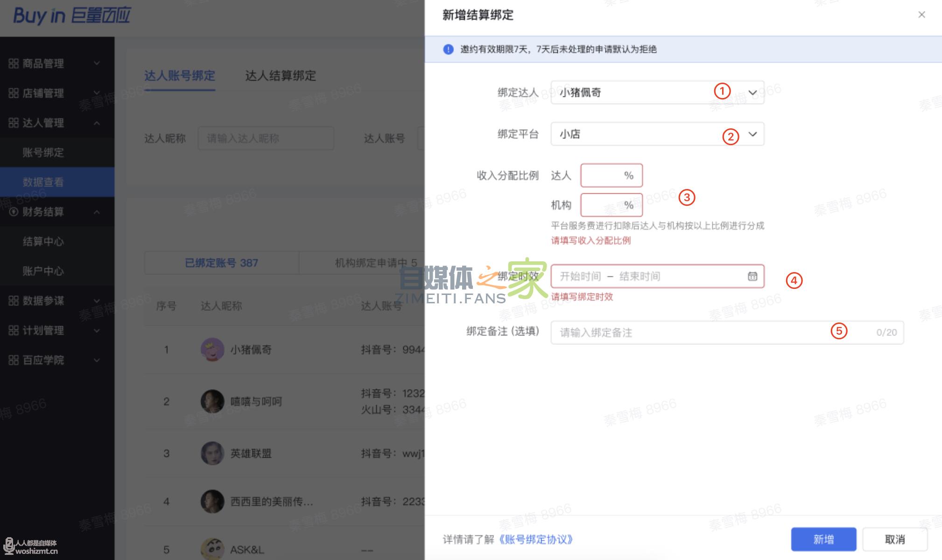Click the Buy in 巨量百应 logo
The image size is (942, 560).
[x=71, y=16]
